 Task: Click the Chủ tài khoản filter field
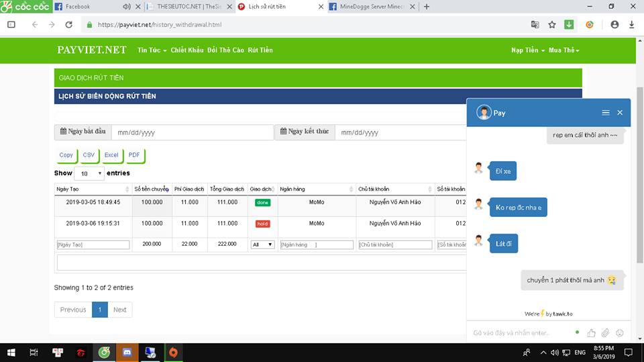pos(395,244)
